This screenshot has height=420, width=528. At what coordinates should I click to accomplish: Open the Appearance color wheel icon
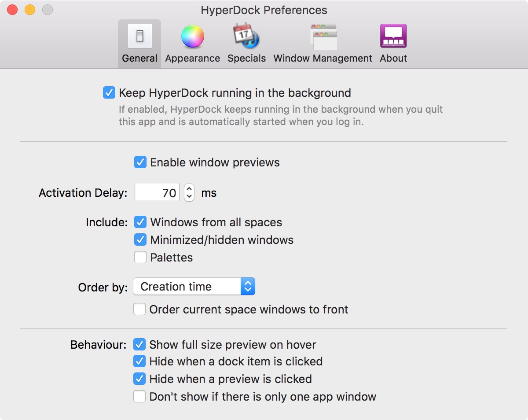coord(192,37)
